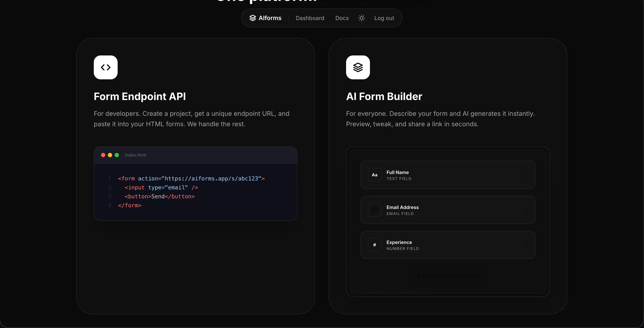Click the NUMBER FIELD type label

coord(403,249)
